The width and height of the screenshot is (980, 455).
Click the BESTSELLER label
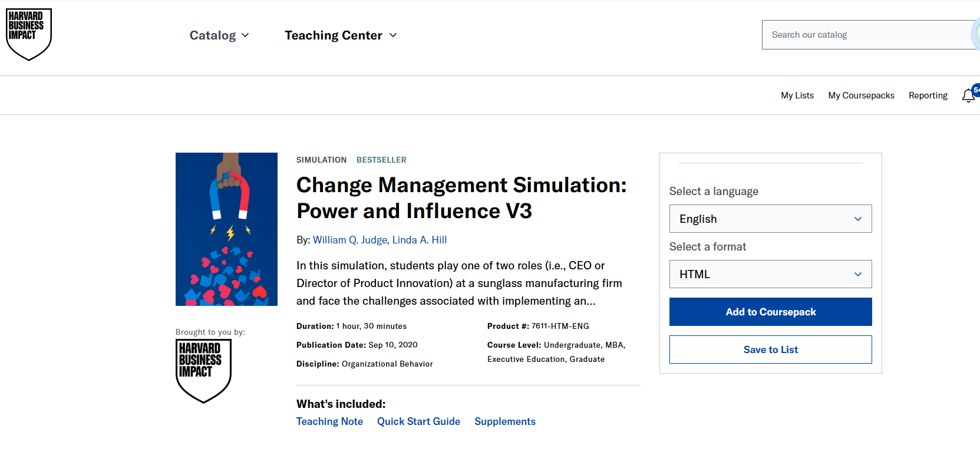tap(381, 160)
